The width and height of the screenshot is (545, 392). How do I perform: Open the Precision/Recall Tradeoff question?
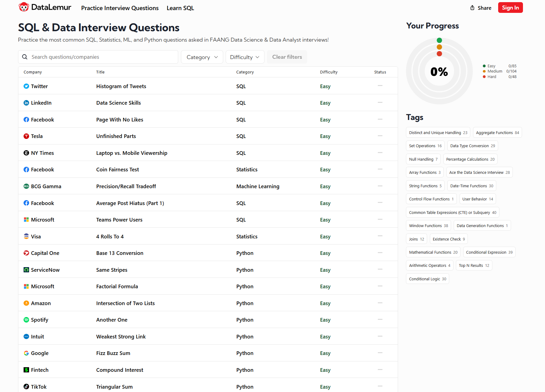126,186
